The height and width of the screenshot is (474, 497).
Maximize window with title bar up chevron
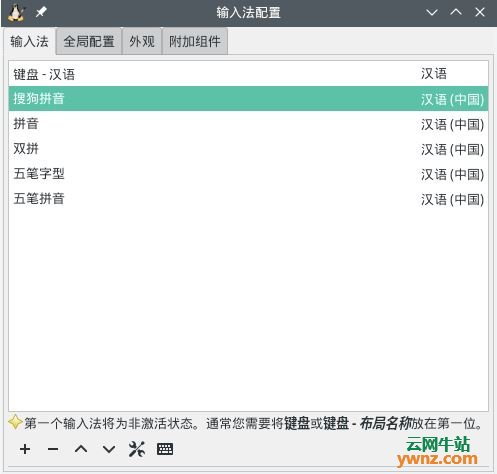click(456, 13)
